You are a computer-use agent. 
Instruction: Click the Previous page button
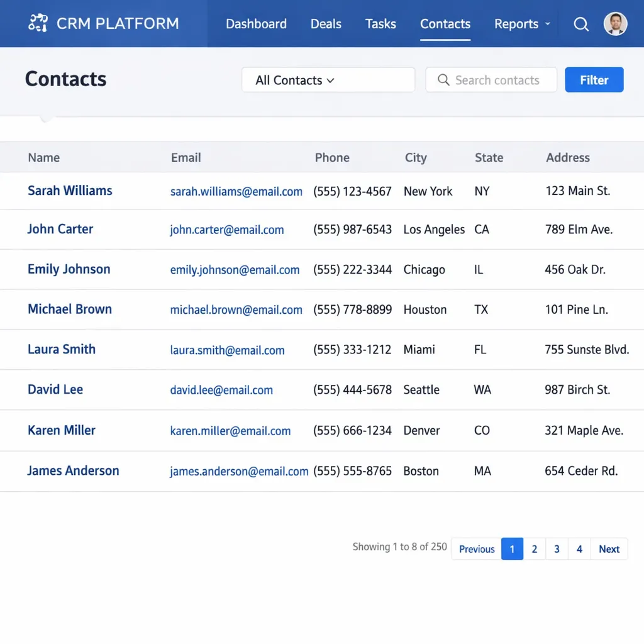(477, 549)
